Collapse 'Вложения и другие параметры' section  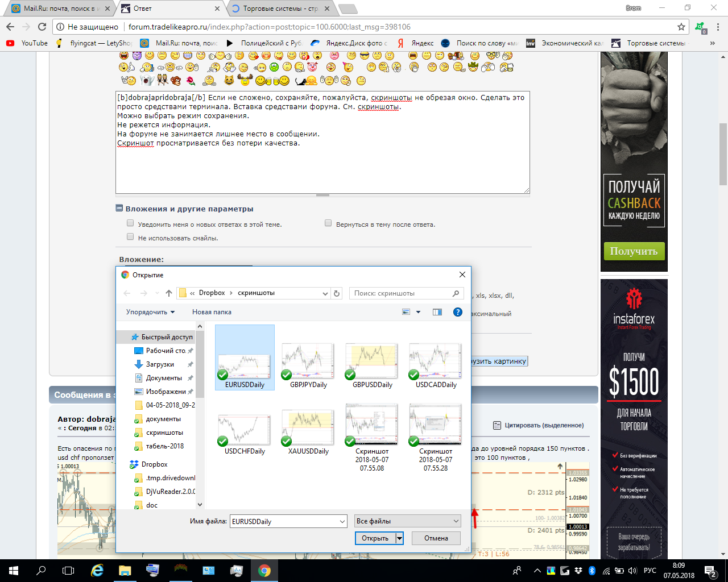click(119, 209)
